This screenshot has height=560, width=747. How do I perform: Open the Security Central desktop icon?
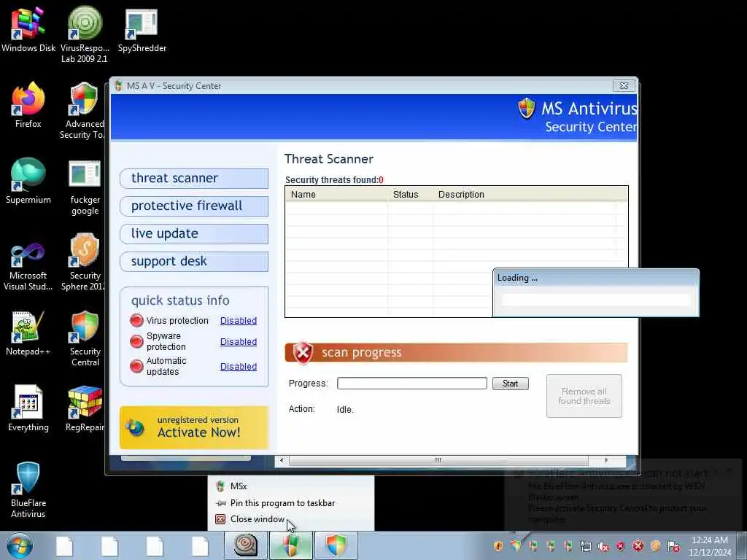[x=85, y=338]
